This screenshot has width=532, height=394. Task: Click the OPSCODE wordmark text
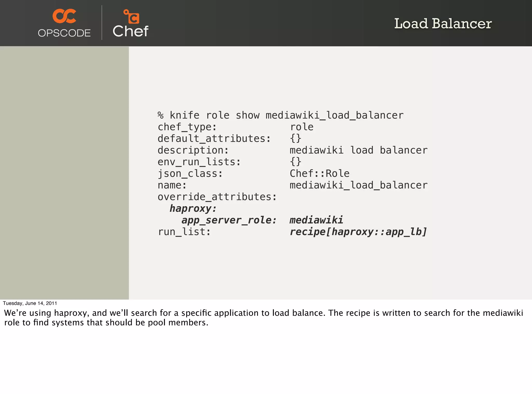[64, 33]
